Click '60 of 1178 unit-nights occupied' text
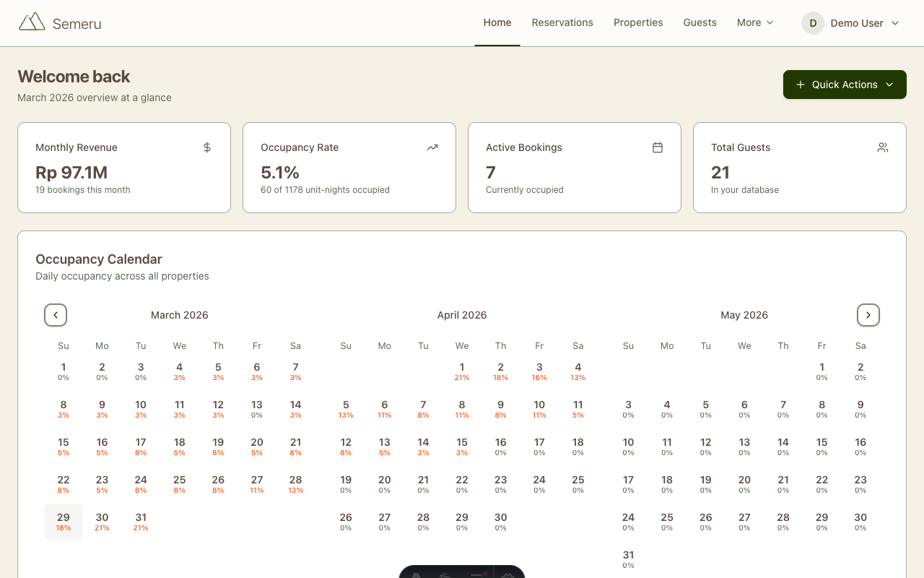 325,190
